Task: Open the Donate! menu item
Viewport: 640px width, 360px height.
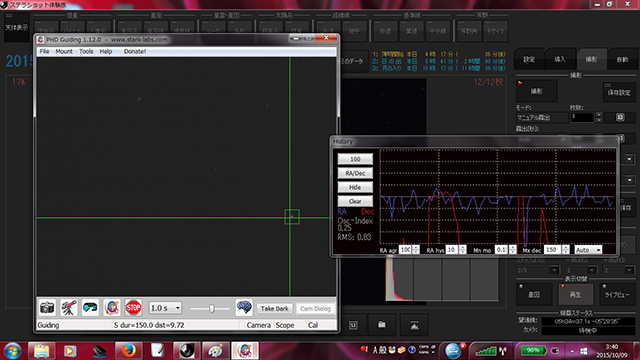Action: click(x=135, y=51)
